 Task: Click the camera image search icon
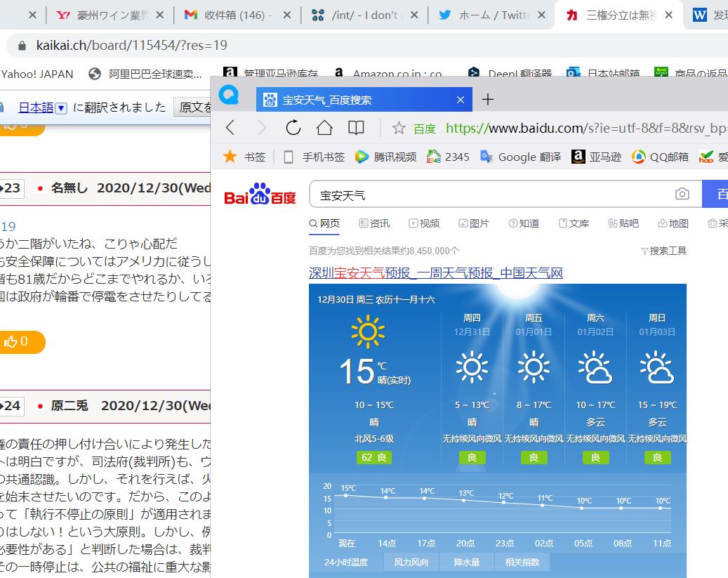[682, 194]
